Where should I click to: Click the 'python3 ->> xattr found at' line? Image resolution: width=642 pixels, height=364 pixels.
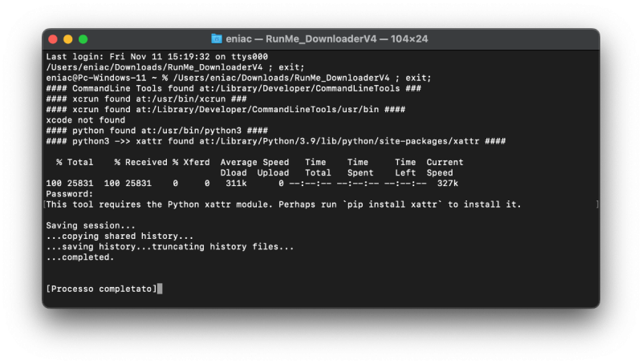point(276,141)
